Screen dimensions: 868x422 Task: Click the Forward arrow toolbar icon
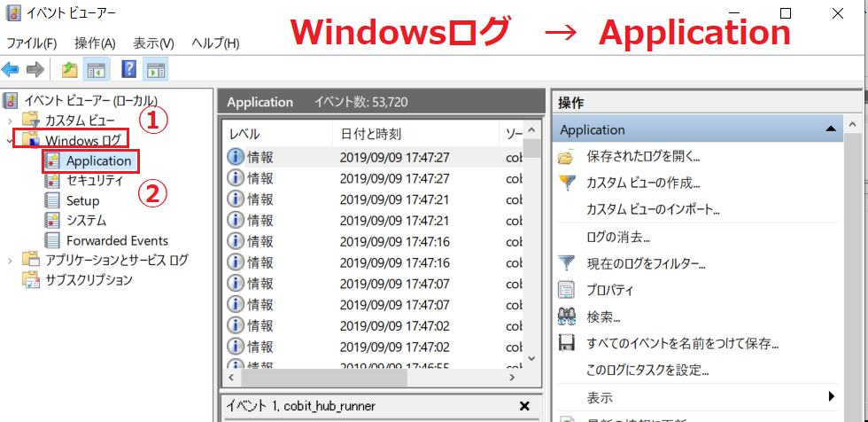coord(35,69)
